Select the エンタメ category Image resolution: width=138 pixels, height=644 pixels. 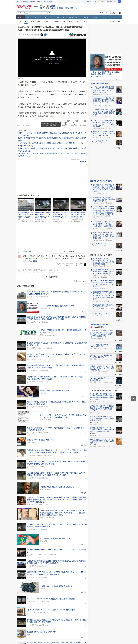(47, 21)
